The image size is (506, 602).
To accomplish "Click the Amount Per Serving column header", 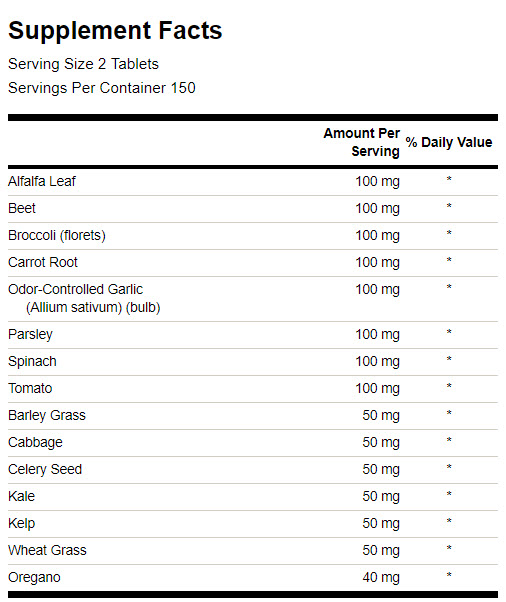I will (x=361, y=142).
